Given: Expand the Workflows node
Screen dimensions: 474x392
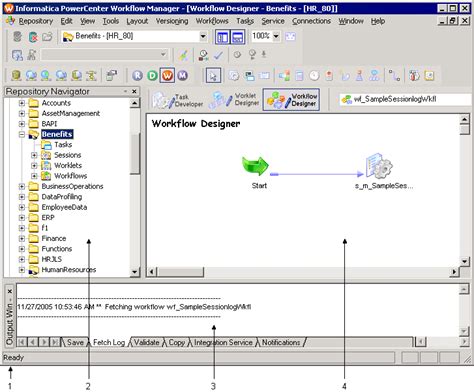Looking at the screenshot, I should pyautogui.click(x=34, y=176).
